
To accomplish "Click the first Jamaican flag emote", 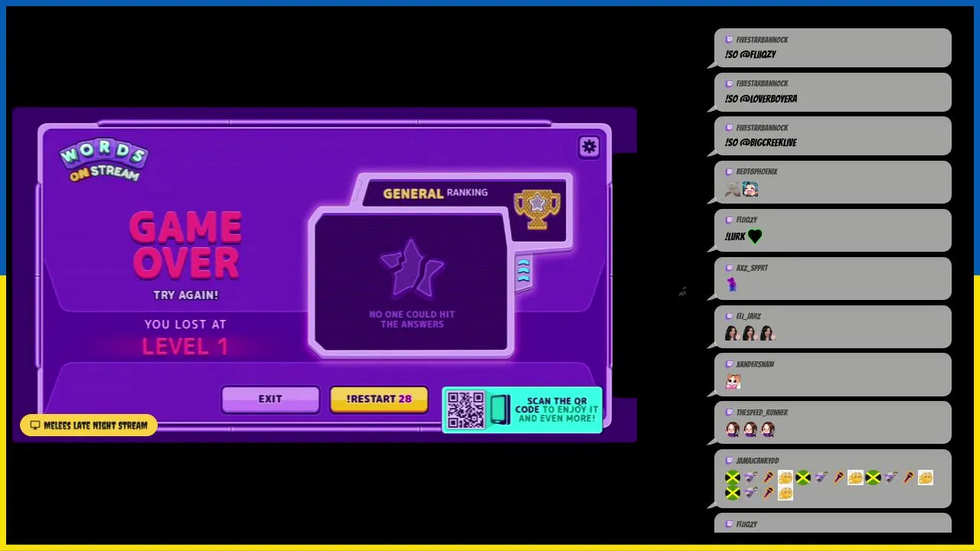I will tap(733, 478).
